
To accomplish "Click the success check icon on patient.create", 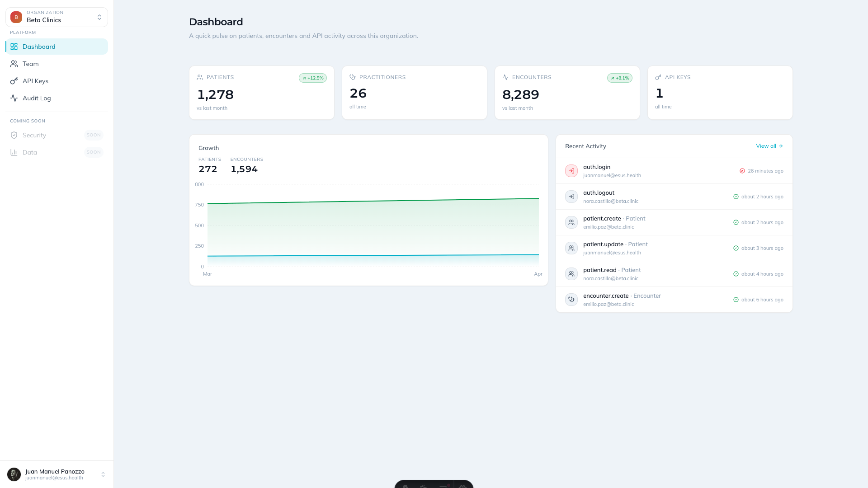I will [736, 222].
